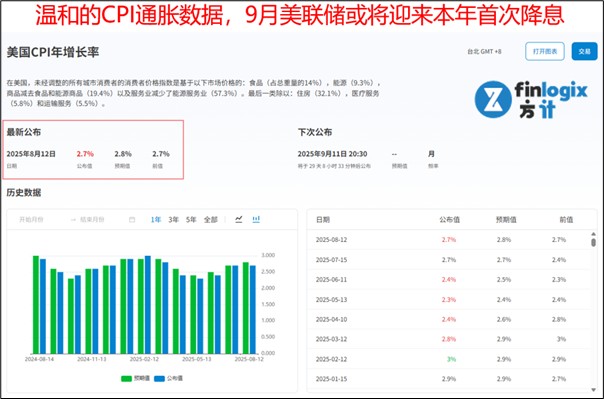
Task: Select the 2025-04-10 table row date
Action: pos(331,319)
